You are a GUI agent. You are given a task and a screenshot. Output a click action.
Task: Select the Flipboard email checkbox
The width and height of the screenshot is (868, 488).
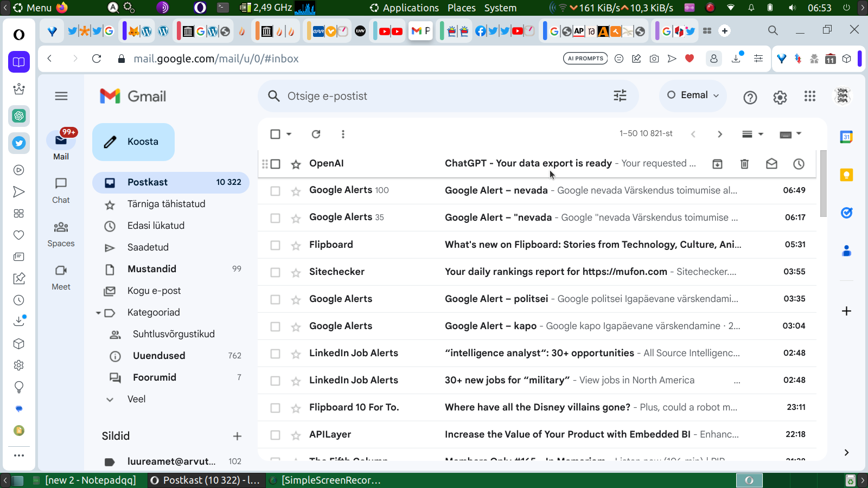point(275,245)
